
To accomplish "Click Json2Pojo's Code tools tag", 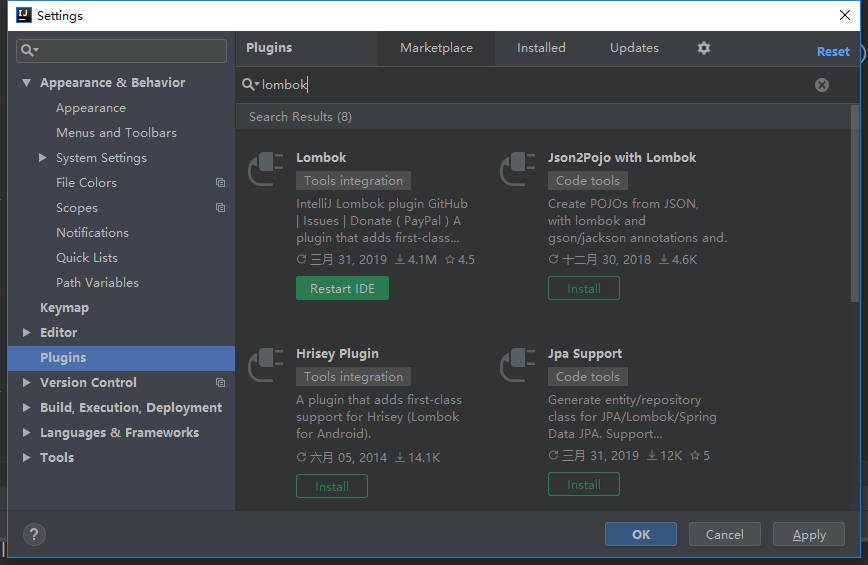I will (587, 180).
